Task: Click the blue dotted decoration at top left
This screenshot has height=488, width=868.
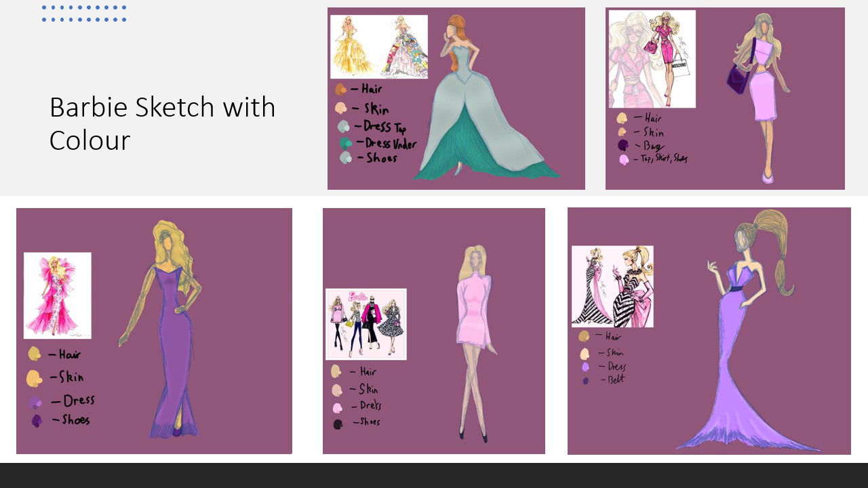Action: point(84,14)
